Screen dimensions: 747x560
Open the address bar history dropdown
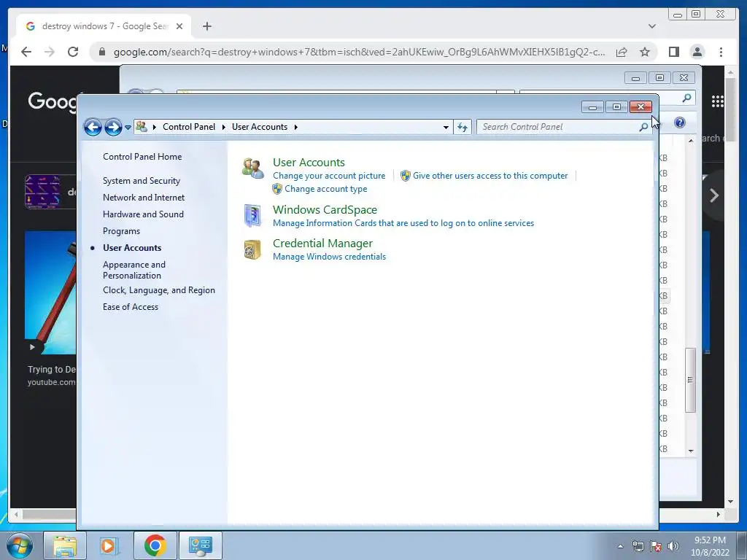click(x=446, y=127)
